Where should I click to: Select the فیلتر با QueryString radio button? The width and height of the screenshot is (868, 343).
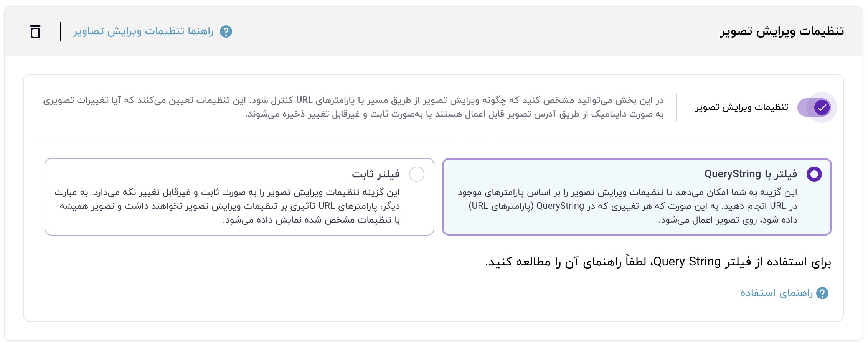pyautogui.click(x=814, y=174)
